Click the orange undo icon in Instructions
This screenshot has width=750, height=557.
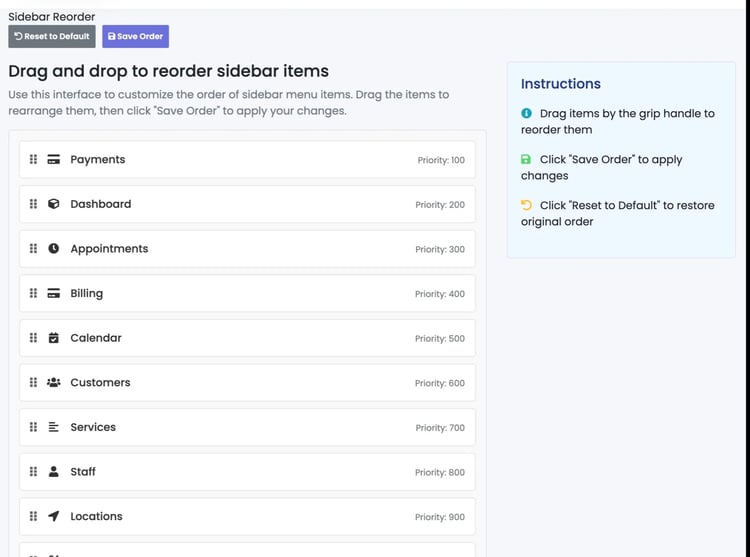pyautogui.click(x=526, y=205)
